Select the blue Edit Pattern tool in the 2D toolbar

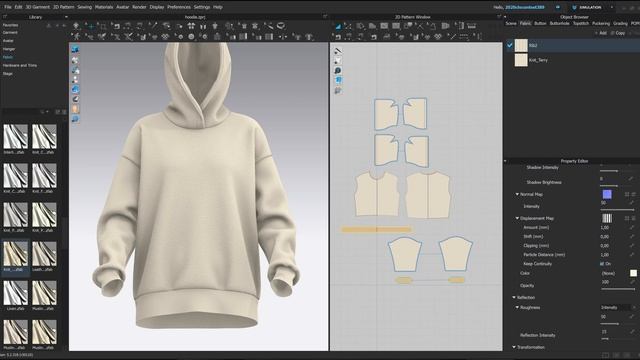338,26
